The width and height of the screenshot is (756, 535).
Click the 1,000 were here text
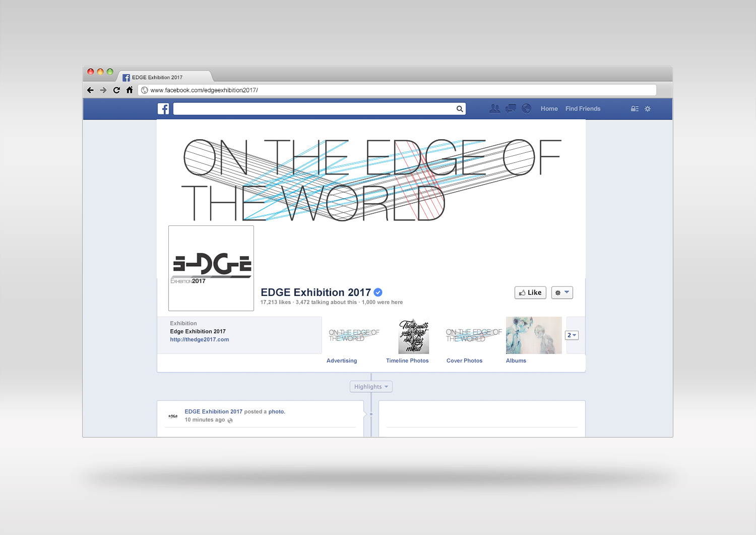pyautogui.click(x=382, y=303)
